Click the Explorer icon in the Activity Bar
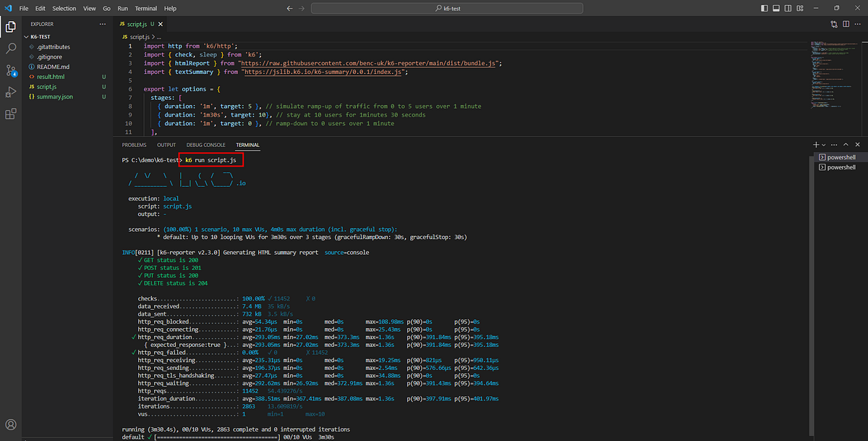This screenshot has width=868, height=441. click(x=10, y=26)
